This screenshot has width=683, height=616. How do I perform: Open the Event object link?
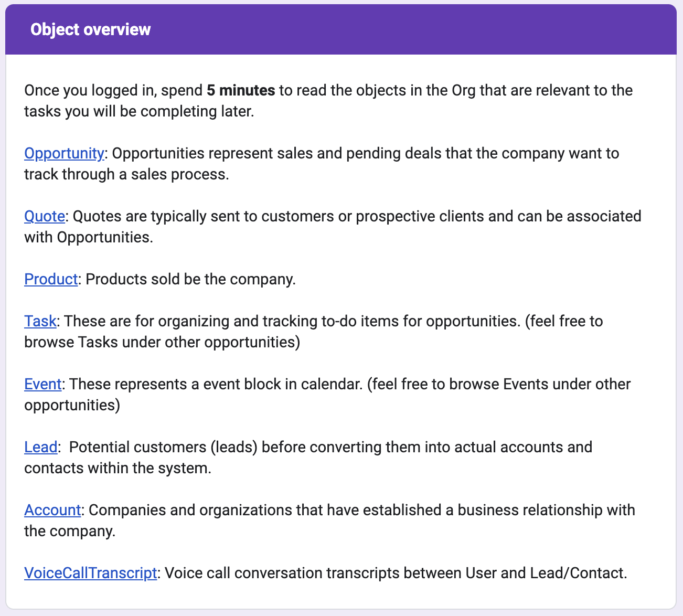43,384
